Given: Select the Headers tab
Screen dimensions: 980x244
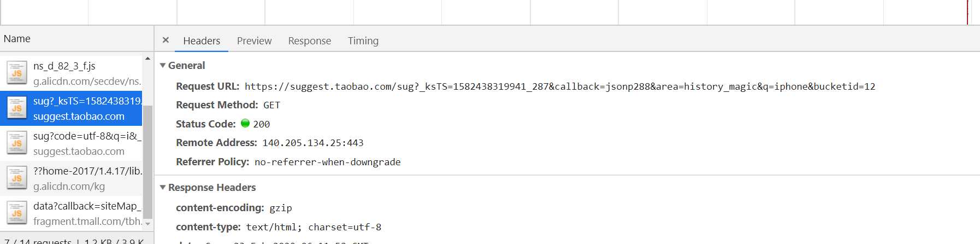Looking at the screenshot, I should point(202,40).
